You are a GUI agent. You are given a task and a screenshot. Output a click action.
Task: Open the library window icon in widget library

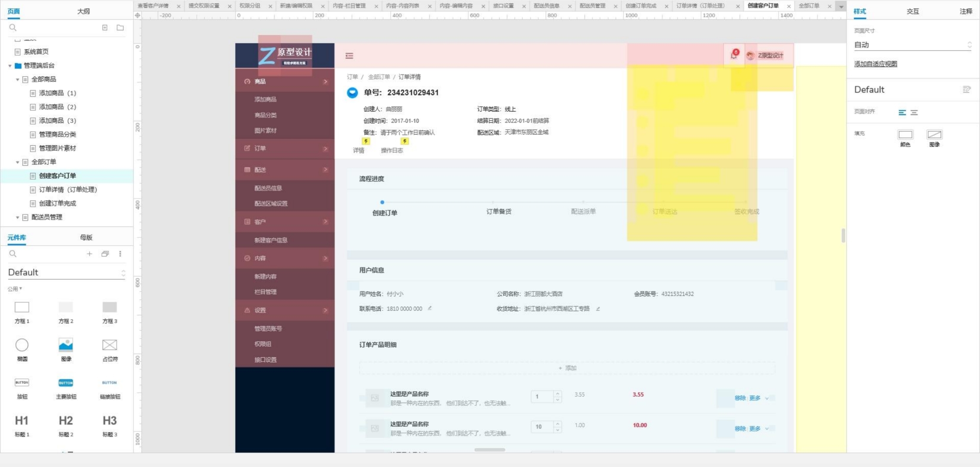click(x=105, y=254)
